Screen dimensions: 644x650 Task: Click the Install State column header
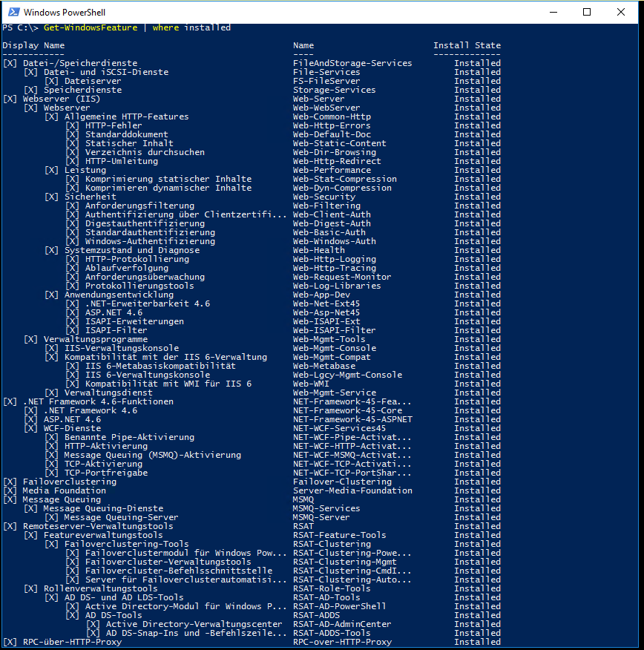(x=467, y=45)
